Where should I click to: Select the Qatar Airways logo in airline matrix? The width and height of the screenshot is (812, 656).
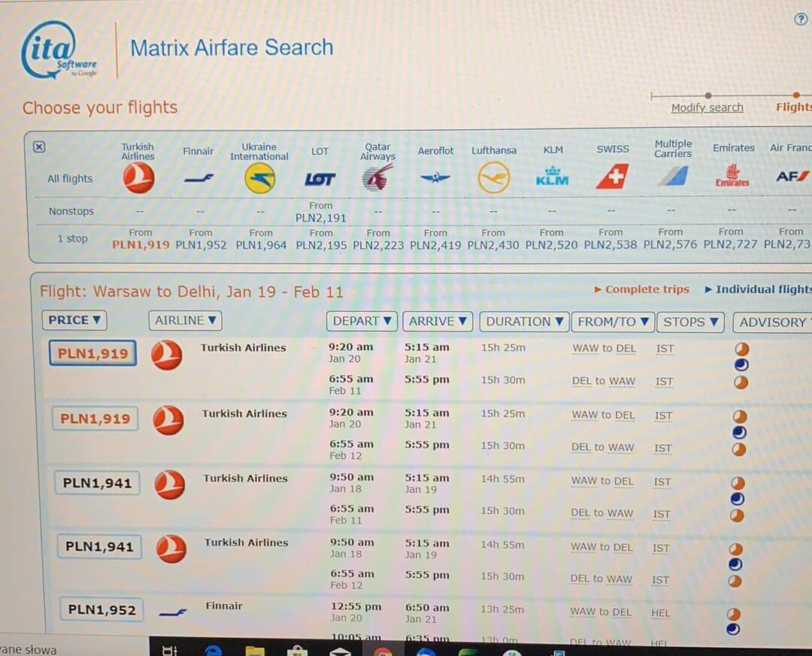(x=377, y=177)
